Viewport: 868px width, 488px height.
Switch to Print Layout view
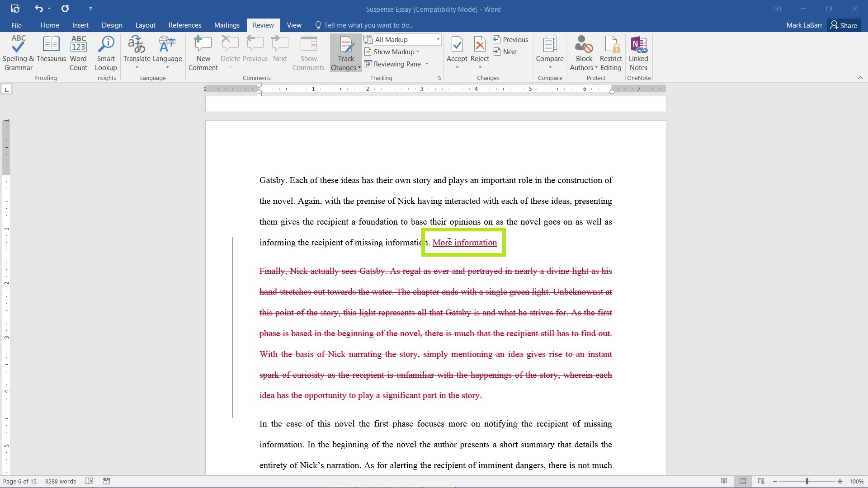pyautogui.click(x=742, y=481)
